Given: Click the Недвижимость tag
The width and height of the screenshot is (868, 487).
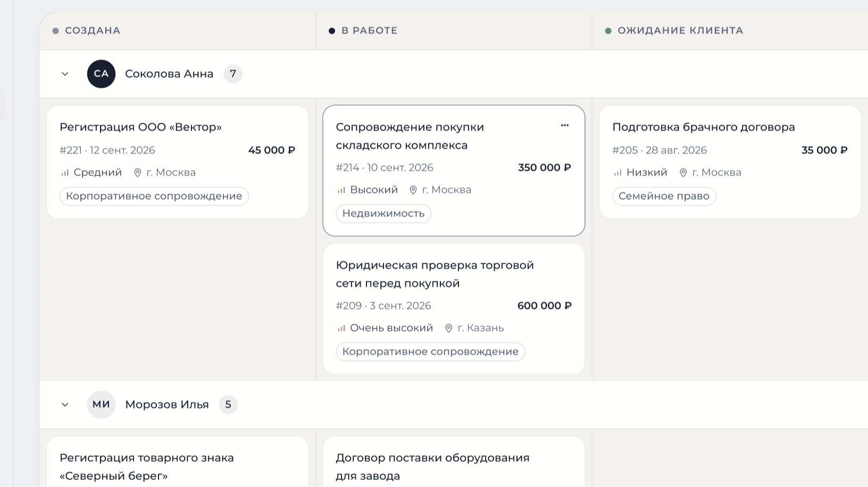Looking at the screenshot, I should click(x=383, y=214).
